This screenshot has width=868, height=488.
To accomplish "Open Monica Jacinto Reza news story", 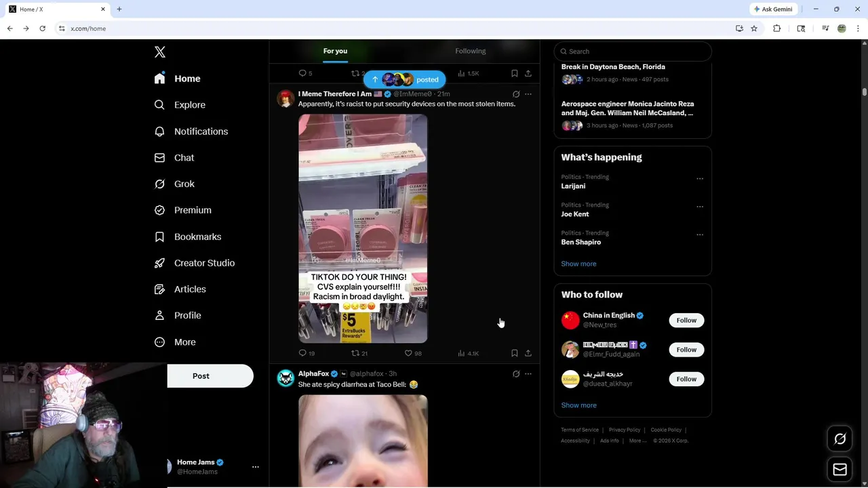I will [633, 114].
